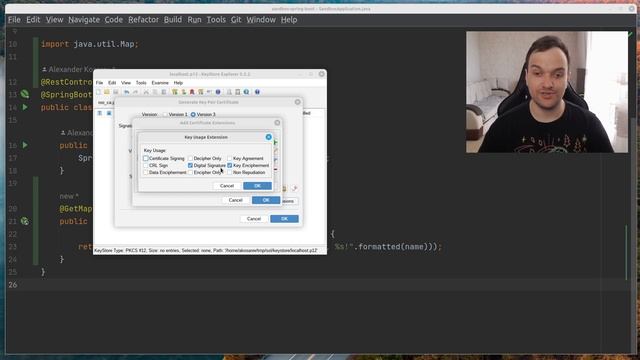Uncheck the Key Encipherment checkbox
This screenshot has width=640, height=360.
pos(229,165)
